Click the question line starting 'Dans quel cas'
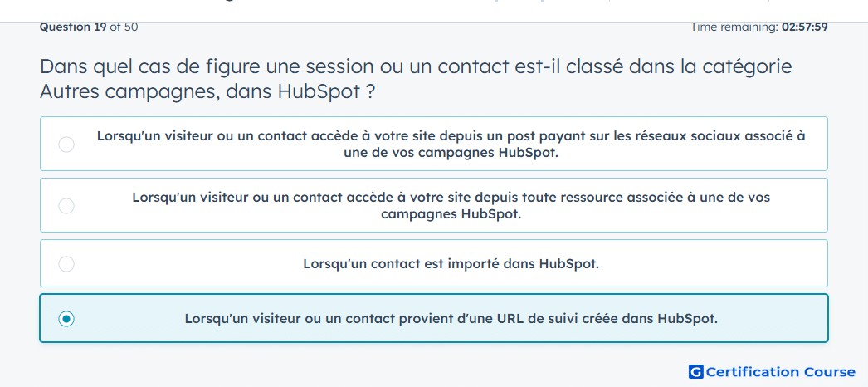Image resolution: width=868 pixels, height=387 pixels. (x=416, y=67)
